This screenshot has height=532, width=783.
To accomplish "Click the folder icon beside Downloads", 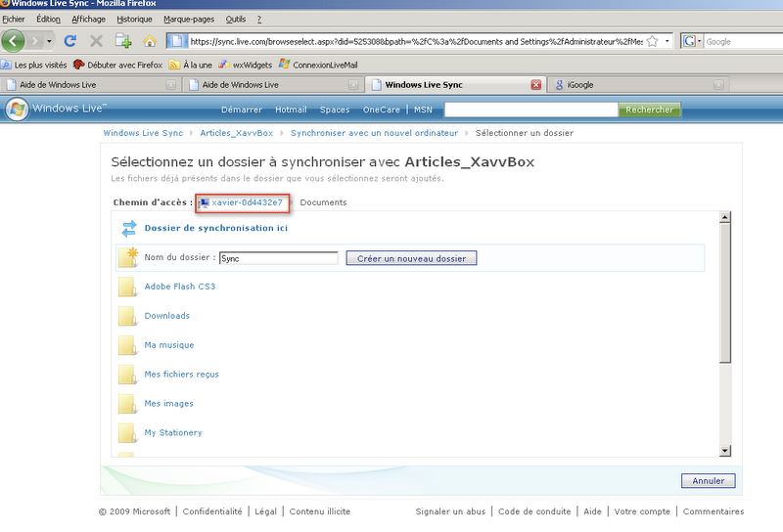I will 127,316.
